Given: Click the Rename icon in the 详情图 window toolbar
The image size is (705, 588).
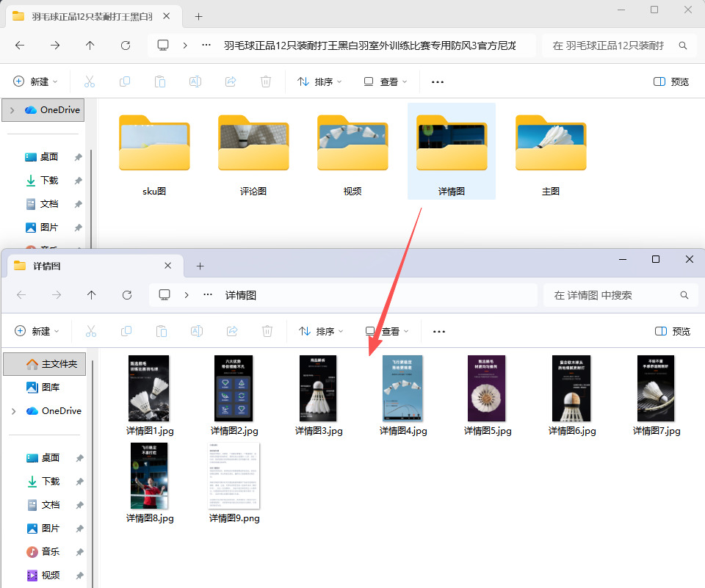Looking at the screenshot, I should tap(197, 331).
